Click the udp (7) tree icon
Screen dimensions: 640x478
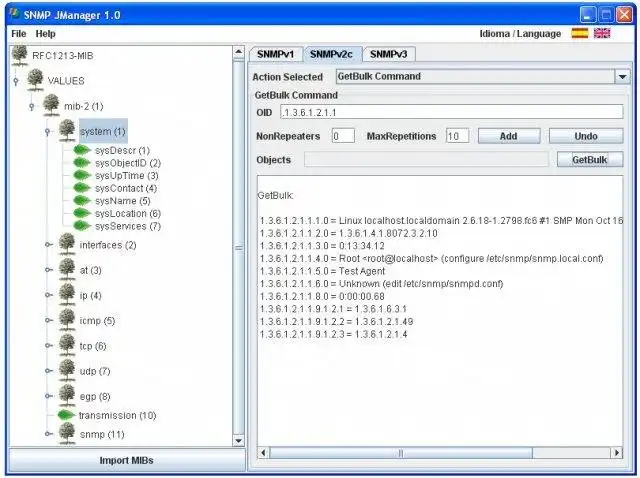tap(67, 371)
